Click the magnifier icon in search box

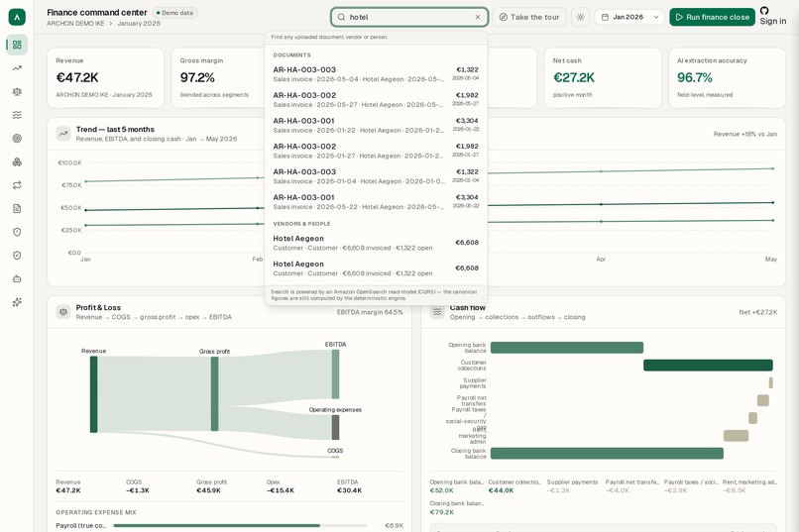(x=341, y=17)
